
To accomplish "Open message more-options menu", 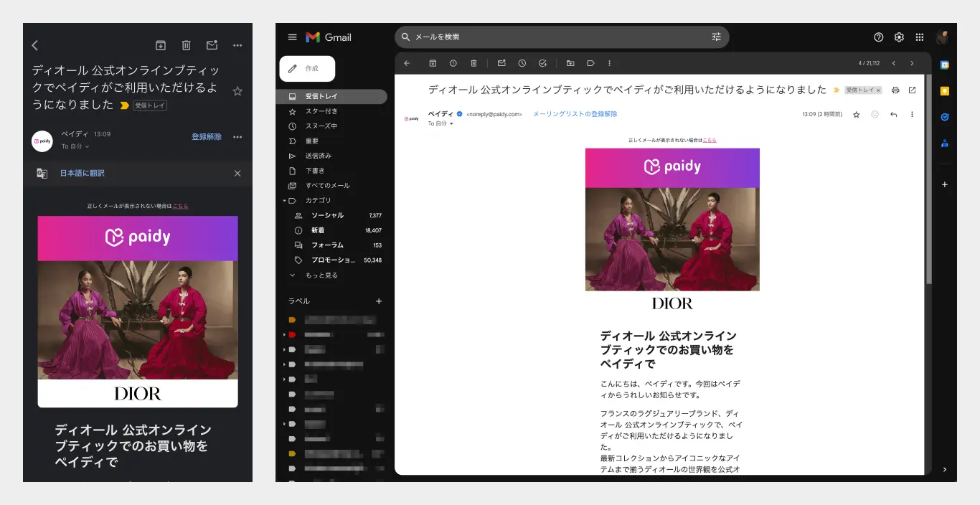I will click(913, 114).
